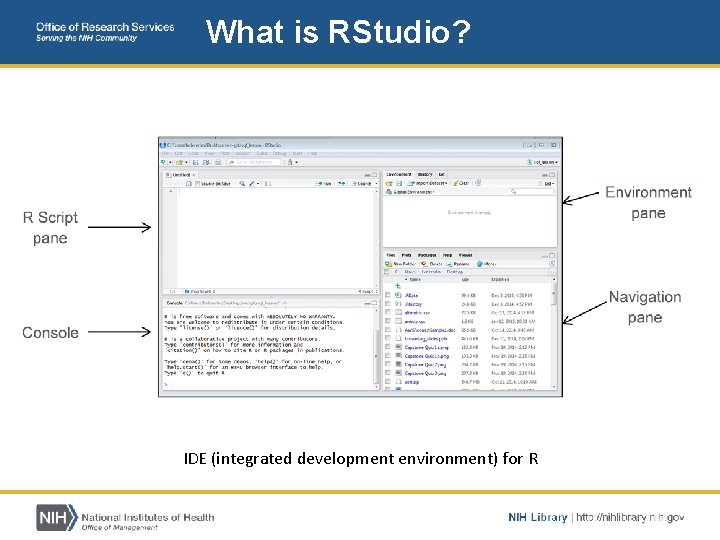Click the Save current document icon in main toolbar
This screenshot has width=720, height=540.
[x=196, y=163]
